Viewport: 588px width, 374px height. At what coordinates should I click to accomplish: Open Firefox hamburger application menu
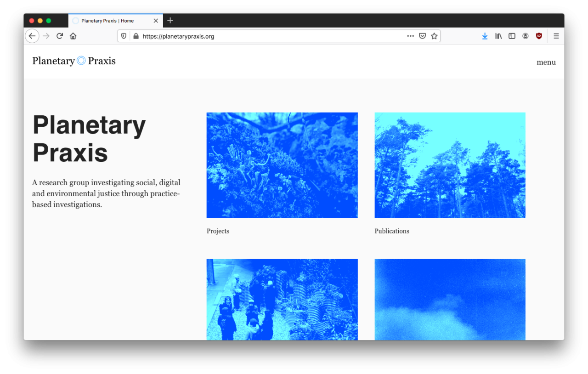pyautogui.click(x=556, y=36)
